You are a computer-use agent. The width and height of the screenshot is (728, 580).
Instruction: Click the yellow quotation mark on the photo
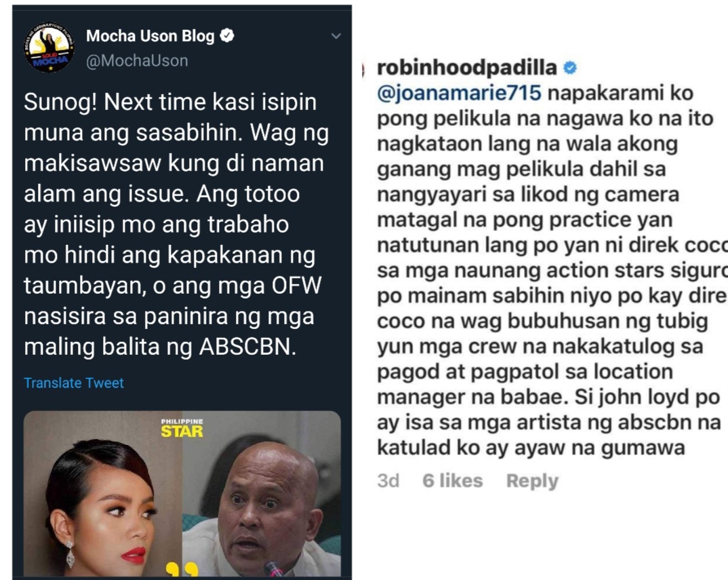click(182, 569)
